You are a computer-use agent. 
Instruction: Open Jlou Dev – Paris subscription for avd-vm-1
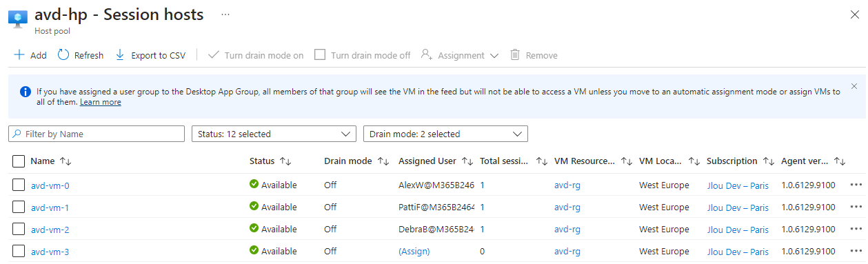click(x=738, y=207)
